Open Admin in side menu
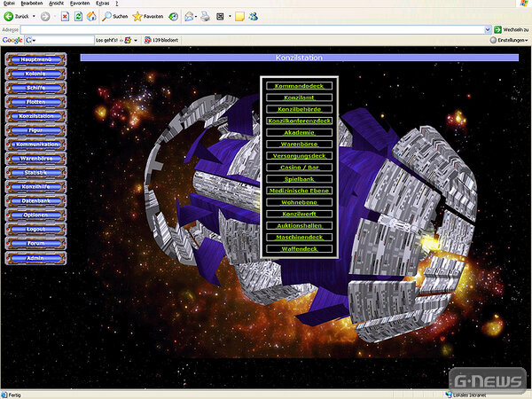The height and width of the screenshot is (399, 532). coord(36,258)
